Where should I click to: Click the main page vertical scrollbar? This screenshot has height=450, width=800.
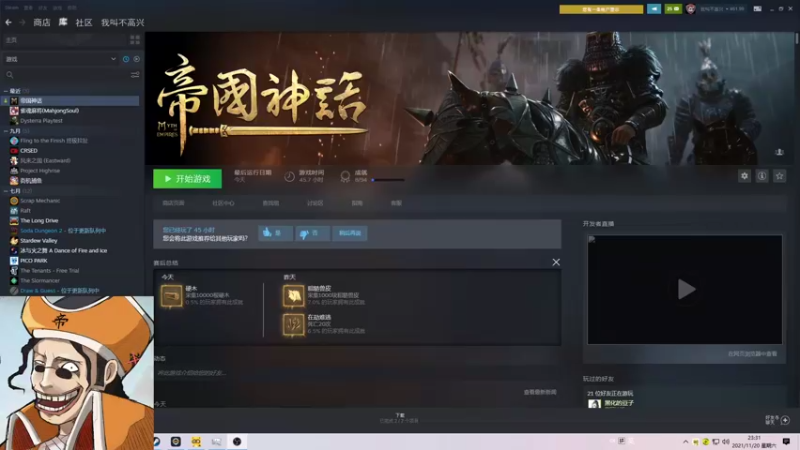coord(796,38)
